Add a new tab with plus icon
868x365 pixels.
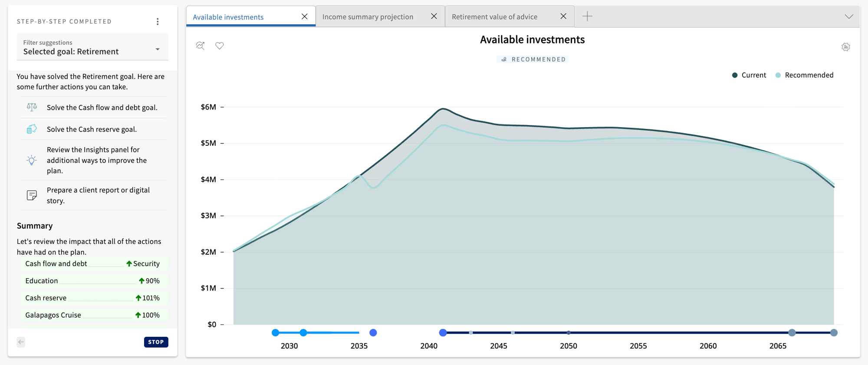(x=587, y=16)
